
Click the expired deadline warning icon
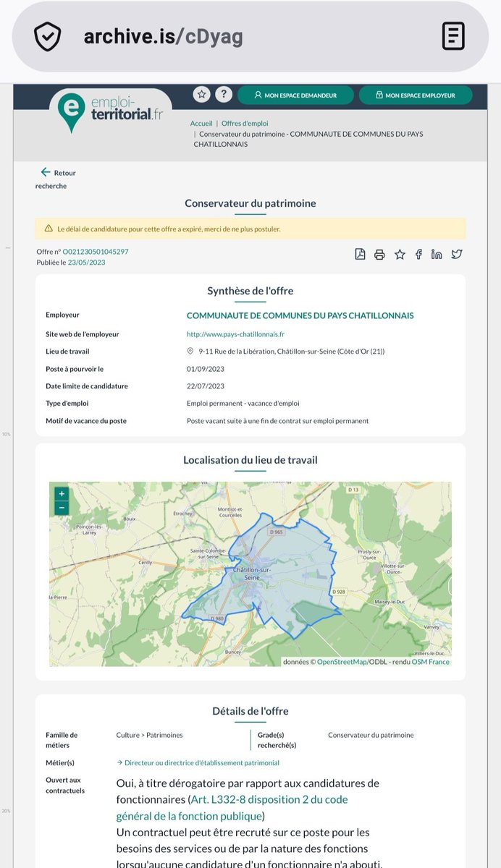coord(49,229)
